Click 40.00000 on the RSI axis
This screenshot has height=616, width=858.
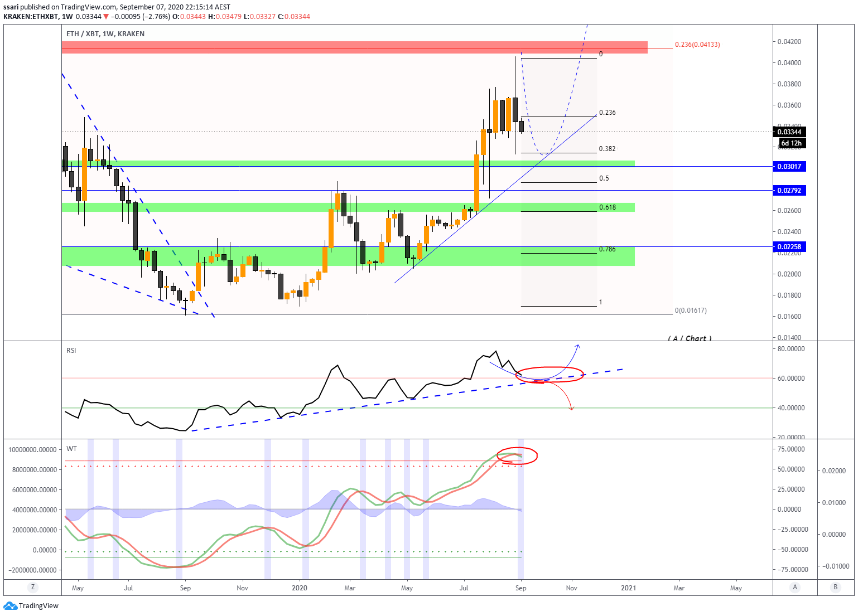(791, 408)
